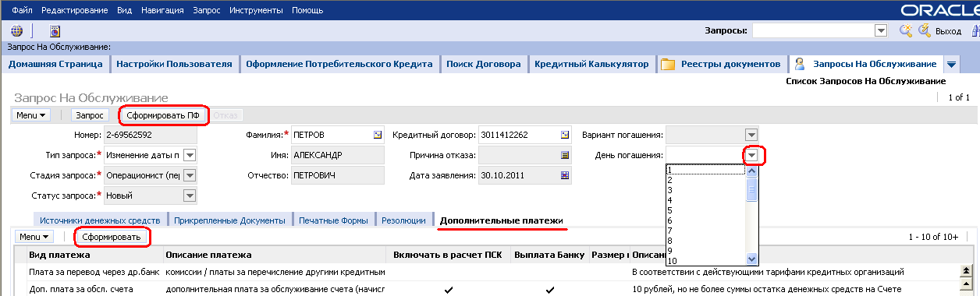Viewport: 980px width, 296px height.
Task: Open Запрос menu in menu bar
Action: click(208, 11)
